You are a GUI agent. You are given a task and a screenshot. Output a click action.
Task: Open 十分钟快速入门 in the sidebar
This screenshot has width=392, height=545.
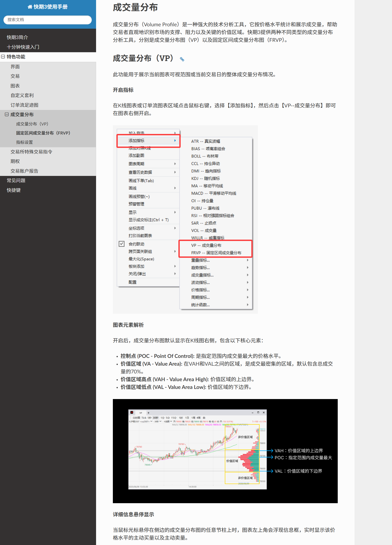(x=23, y=47)
